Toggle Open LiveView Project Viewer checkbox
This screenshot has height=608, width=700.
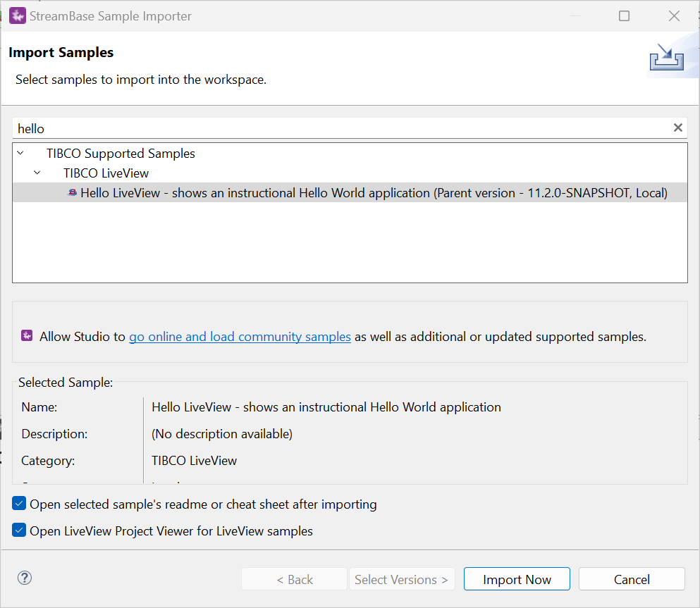coord(20,531)
